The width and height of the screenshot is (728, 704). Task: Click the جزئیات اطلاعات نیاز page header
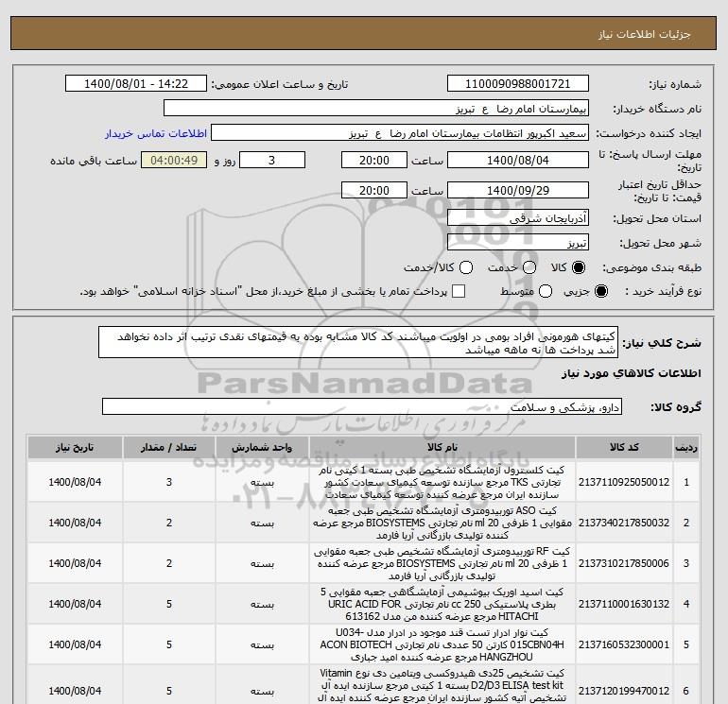click(645, 34)
